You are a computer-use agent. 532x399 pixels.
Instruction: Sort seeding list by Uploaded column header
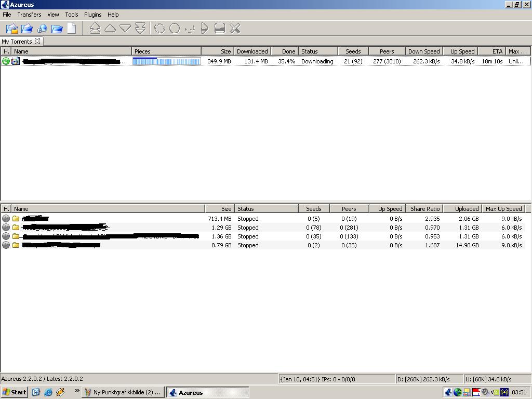point(463,209)
